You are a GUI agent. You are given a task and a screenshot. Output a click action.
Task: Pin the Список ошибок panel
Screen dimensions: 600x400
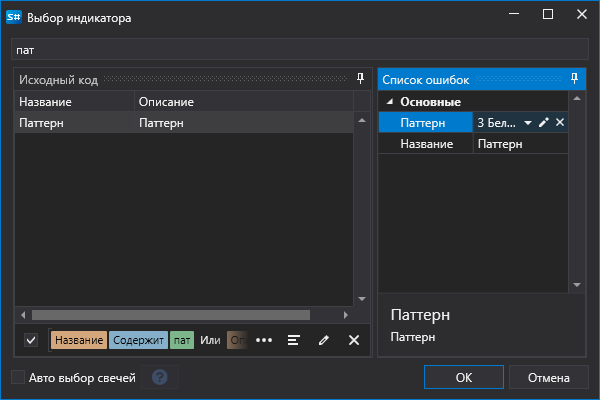(x=574, y=79)
